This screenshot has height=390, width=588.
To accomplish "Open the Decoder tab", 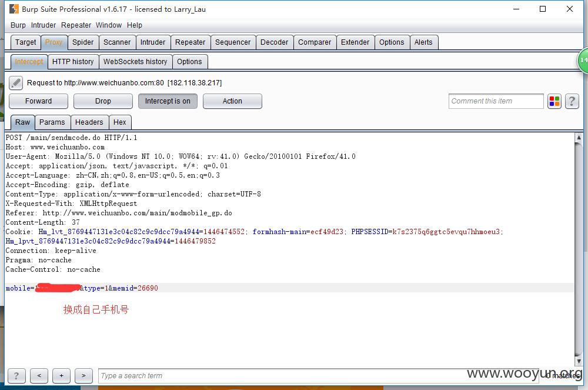I will tap(275, 42).
